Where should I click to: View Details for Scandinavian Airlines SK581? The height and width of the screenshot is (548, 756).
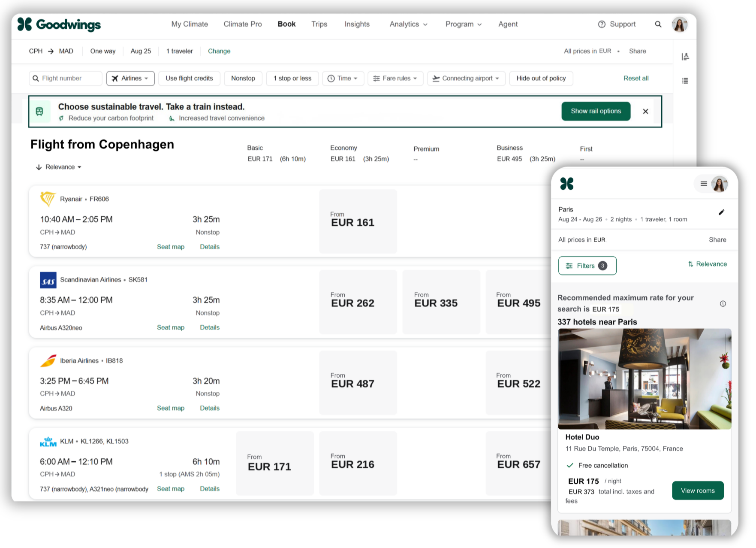click(x=210, y=328)
